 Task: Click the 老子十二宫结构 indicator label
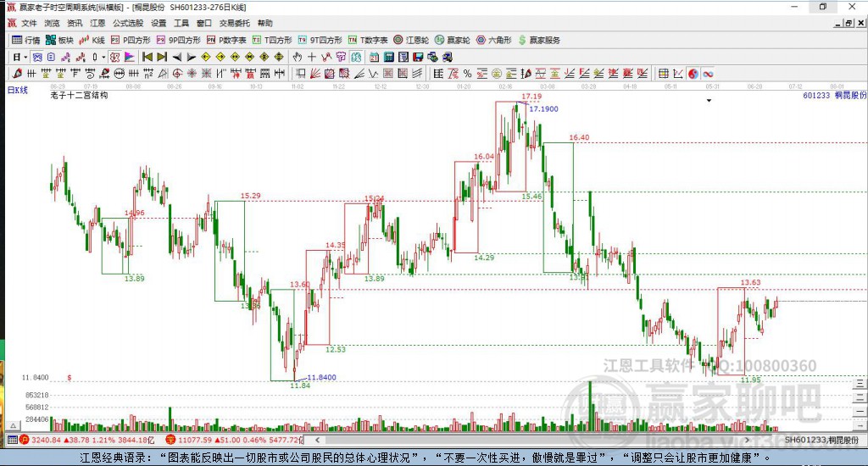click(79, 95)
